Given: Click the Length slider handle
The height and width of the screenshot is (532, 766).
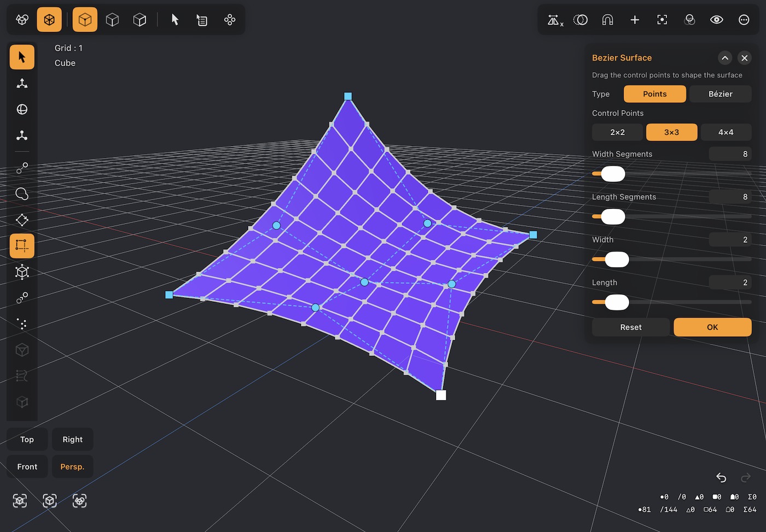Looking at the screenshot, I should [x=617, y=302].
